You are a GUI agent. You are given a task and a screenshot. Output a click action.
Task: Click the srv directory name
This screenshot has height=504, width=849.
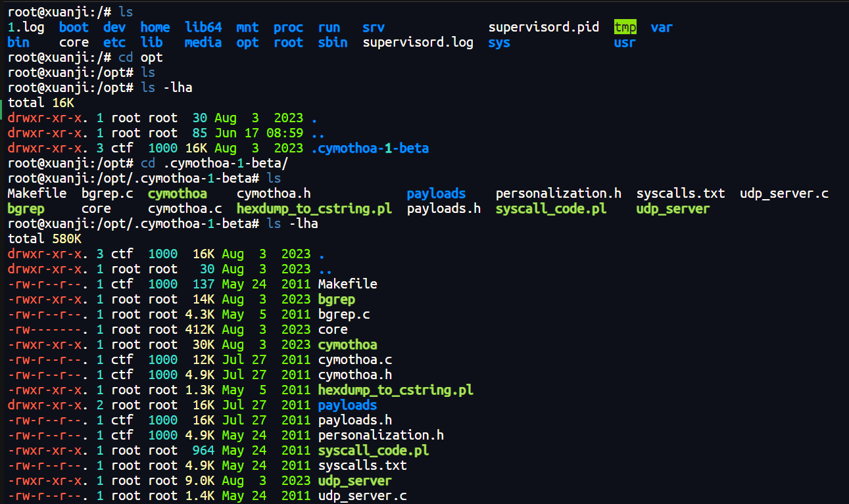[374, 28]
